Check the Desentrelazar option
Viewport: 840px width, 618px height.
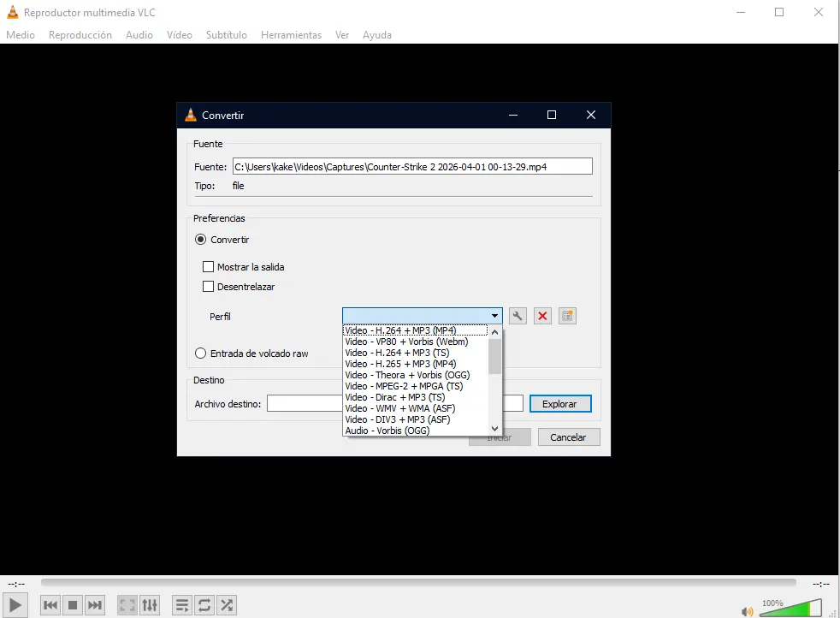[208, 287]
